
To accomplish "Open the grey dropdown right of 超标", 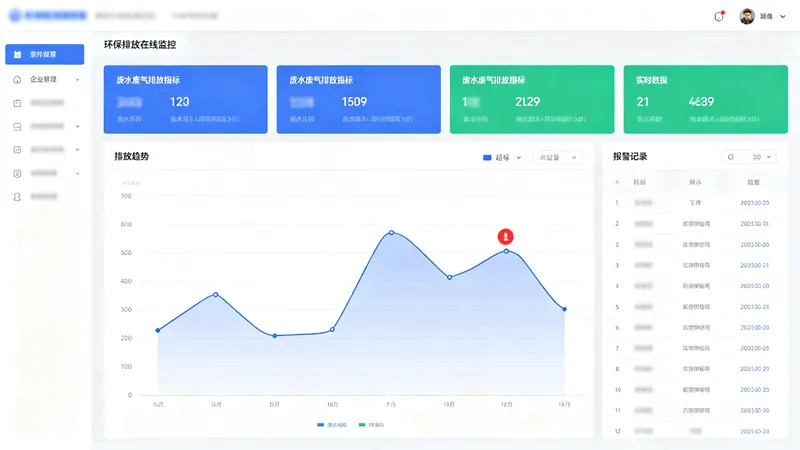I will click(558, 158).
